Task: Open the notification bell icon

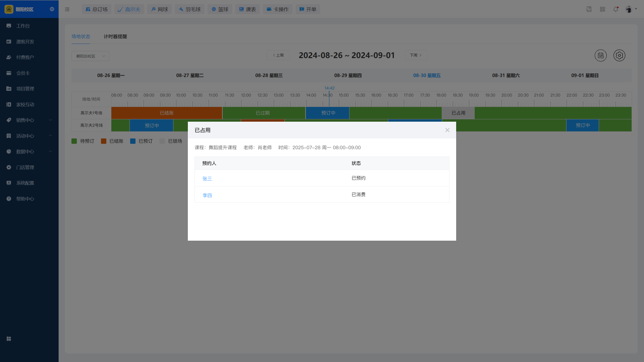Action: [x=615, y=9]
